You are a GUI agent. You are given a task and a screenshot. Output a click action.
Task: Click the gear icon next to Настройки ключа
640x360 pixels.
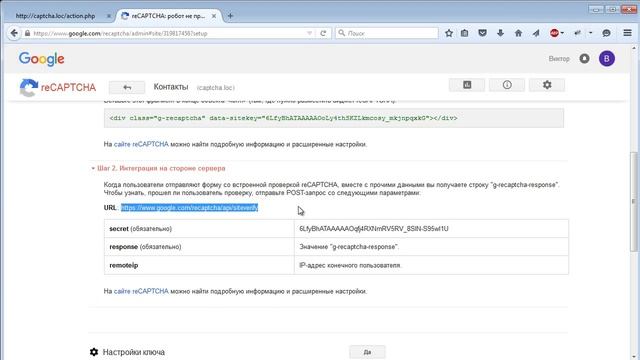pos(94,352)
